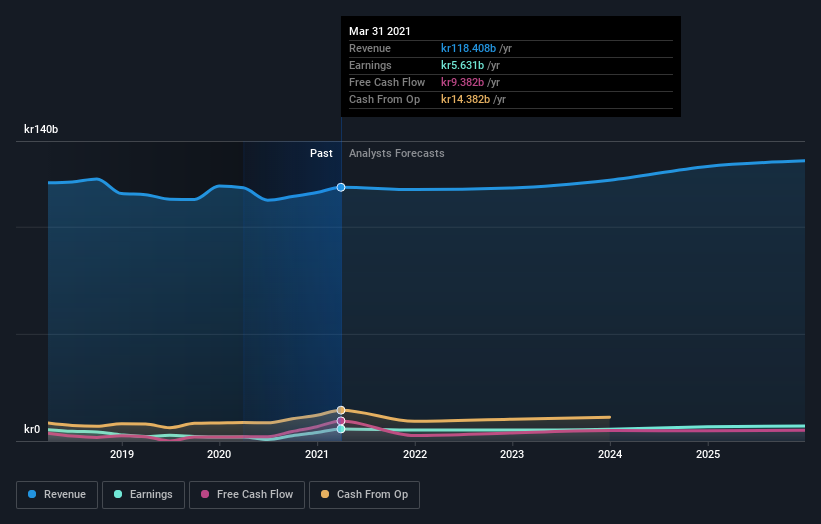This screenshot has height=524, width=821.
Task: Click the teal Earnings data point marker
Action: pyautogui.click(x=341, y=429)
